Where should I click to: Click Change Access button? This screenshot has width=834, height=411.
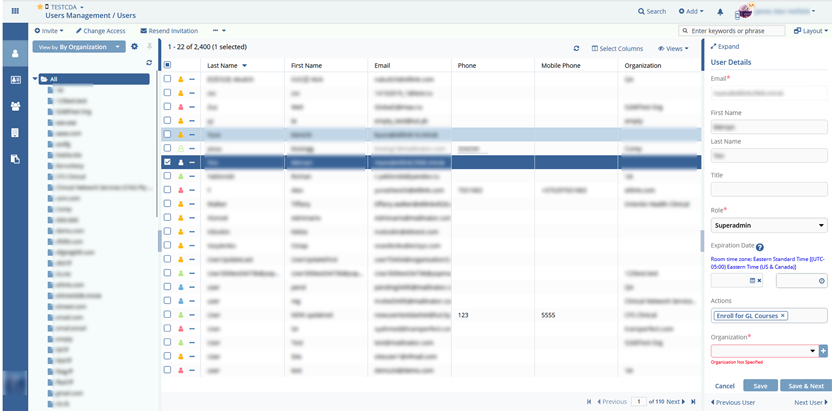(x=102, y=31)
